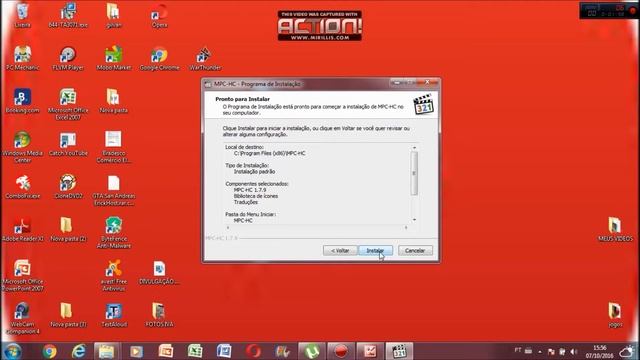Open the PC Mechanic desktop shortcut
The height and width of the screenshot is (360, 640).
(x=22, y=58)
